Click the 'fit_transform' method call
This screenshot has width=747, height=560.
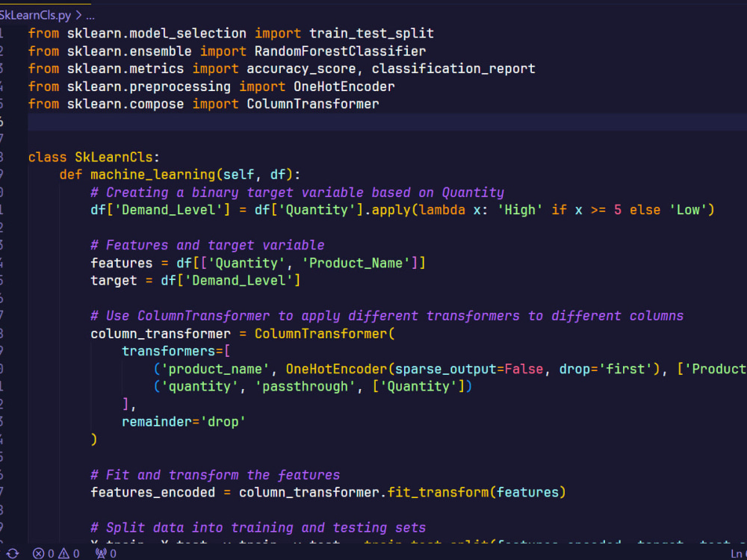(x=438, y=492)
